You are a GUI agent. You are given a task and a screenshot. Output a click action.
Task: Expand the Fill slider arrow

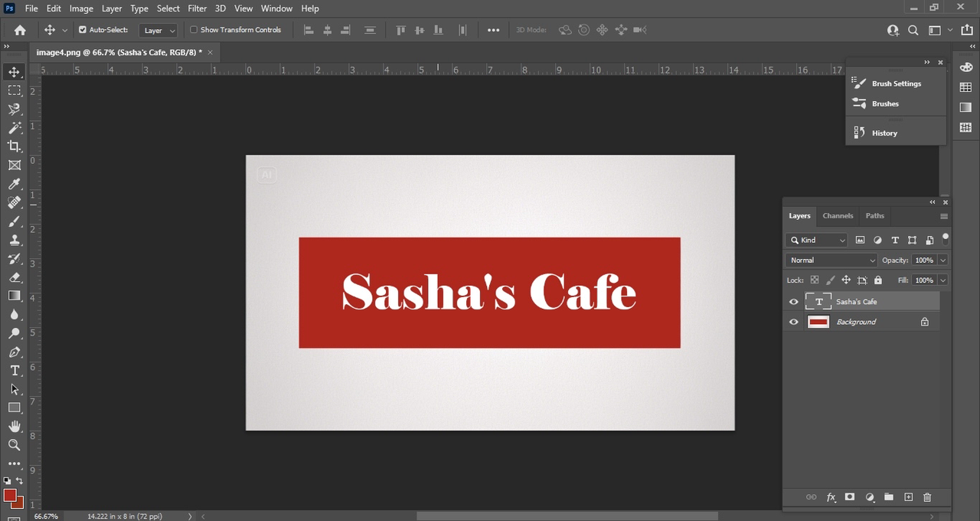coord(942,280)
